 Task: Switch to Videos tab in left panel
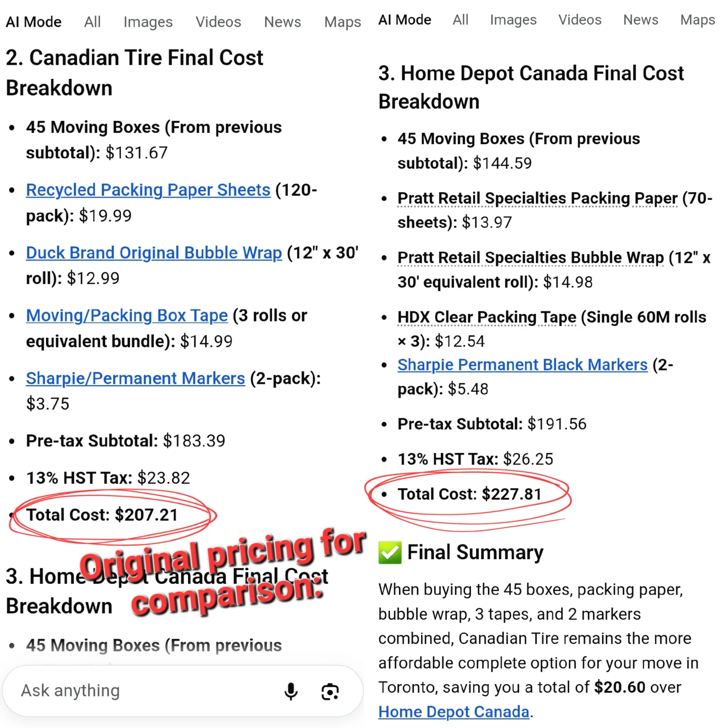218,22
